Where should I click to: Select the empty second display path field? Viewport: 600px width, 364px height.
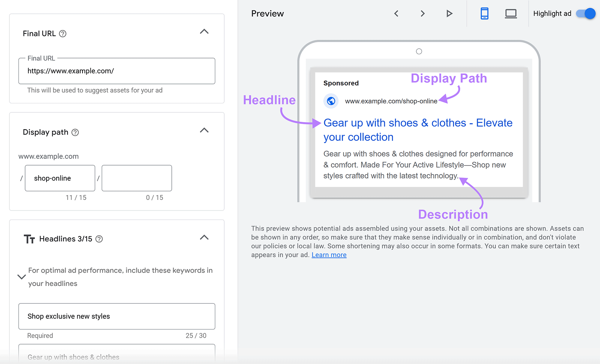coord(136,178)
